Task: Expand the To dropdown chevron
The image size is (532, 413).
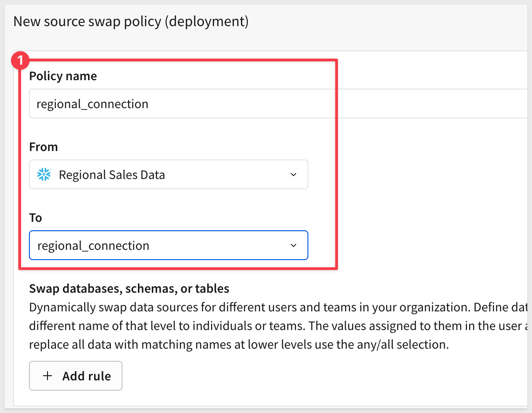Action: (x=293, y=246)
